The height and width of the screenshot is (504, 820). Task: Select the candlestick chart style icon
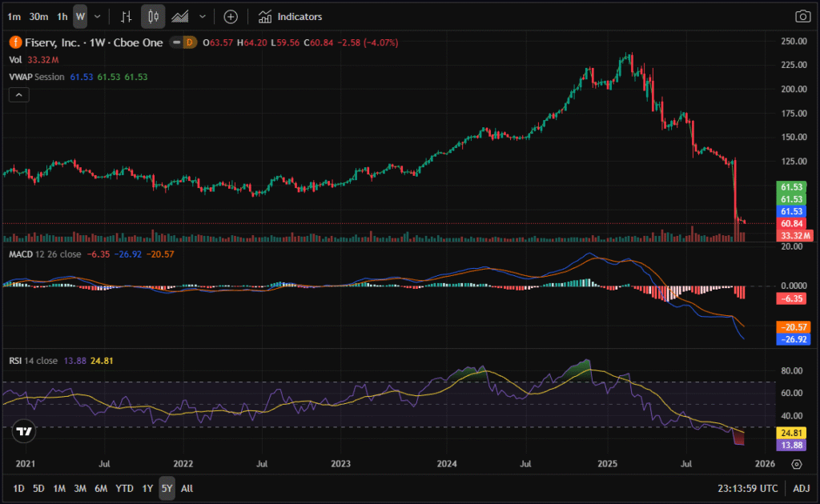[x=154, y=16]
